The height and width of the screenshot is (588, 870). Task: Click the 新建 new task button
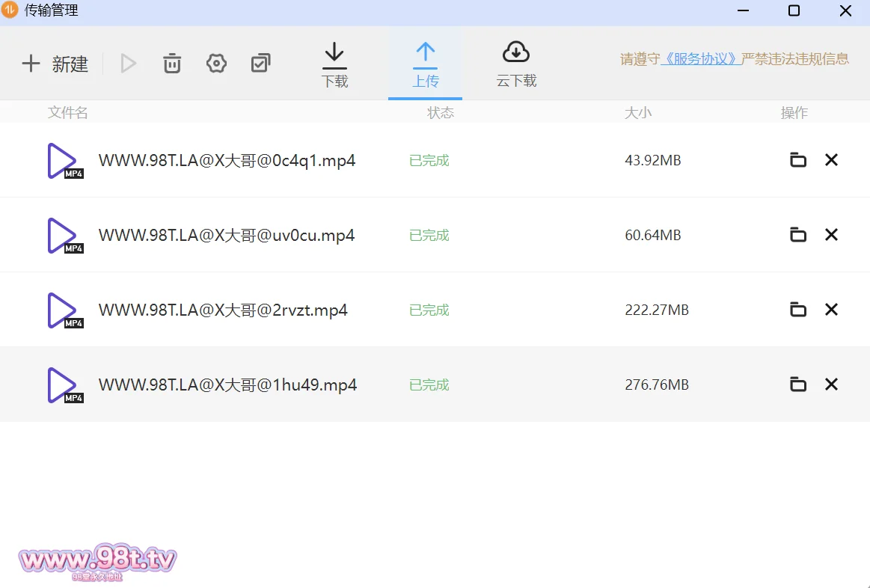pos(55,64)
